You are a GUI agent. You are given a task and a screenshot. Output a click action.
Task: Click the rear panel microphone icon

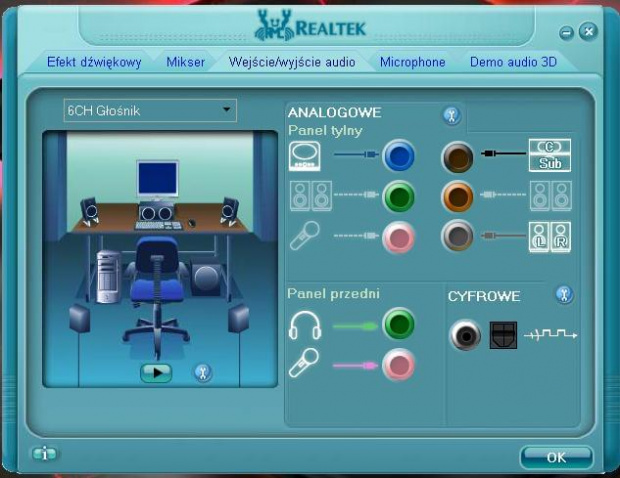coord(304,236)
